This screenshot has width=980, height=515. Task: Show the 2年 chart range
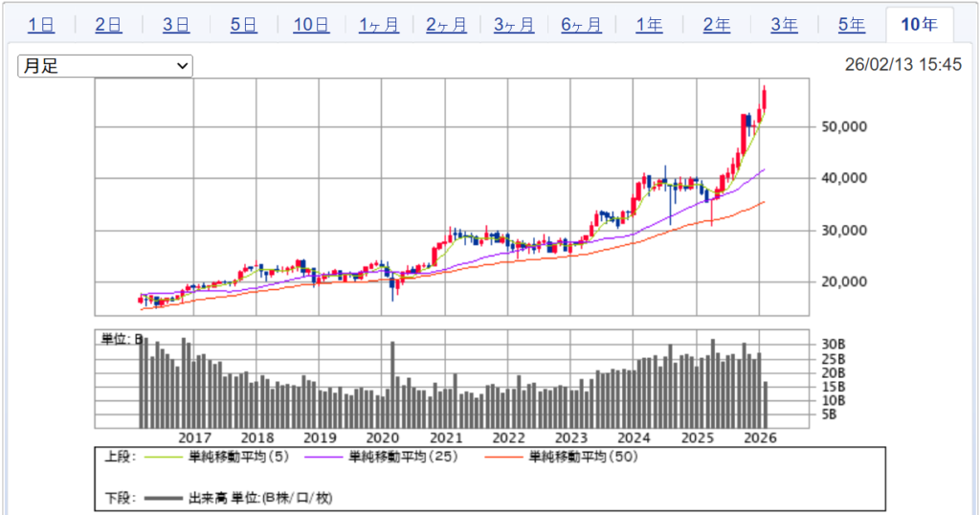pyautogui.click(x=717, y=25)
